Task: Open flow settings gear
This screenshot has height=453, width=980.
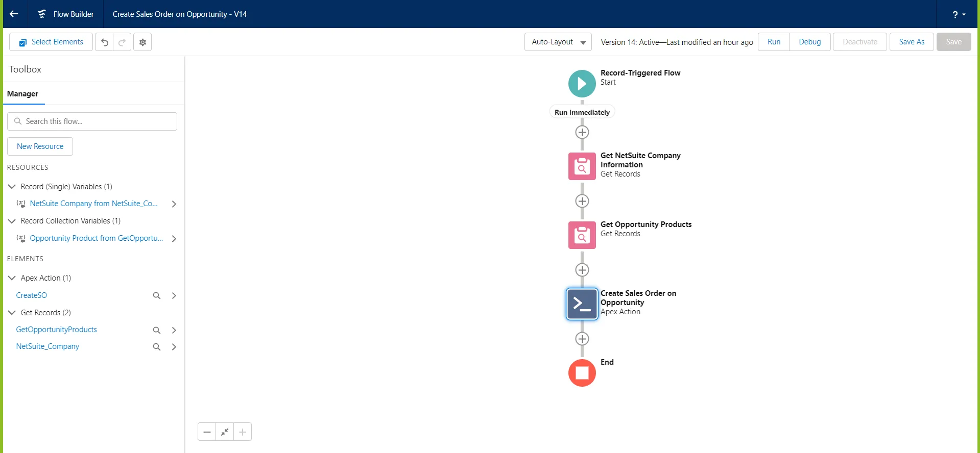Action: [142, 42]
